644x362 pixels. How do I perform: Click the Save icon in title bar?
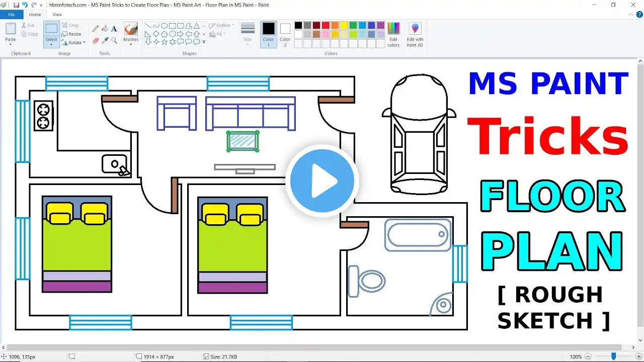pos(17,5)
